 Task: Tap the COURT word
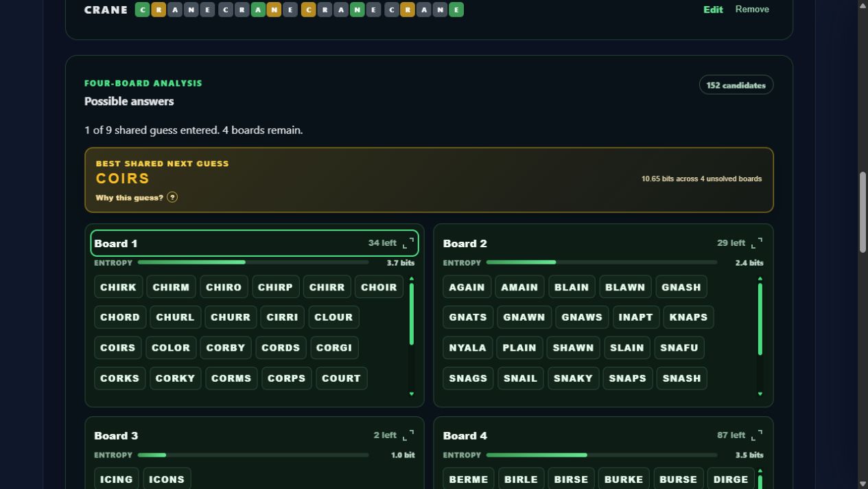coord(342,378)
